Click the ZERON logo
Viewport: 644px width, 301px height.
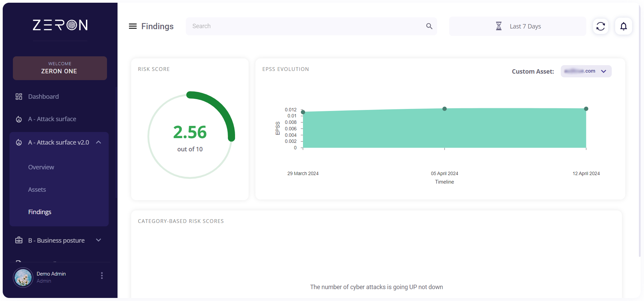click(60, 25)
